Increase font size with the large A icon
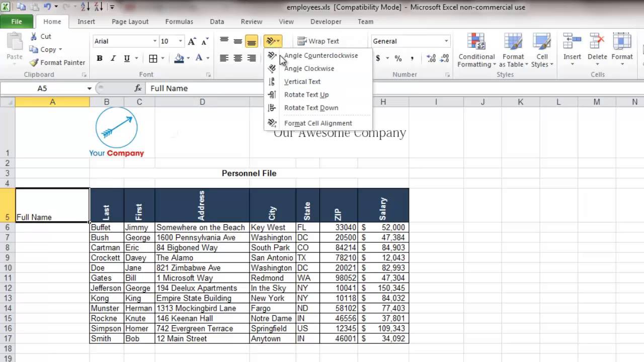The height and width of the screenshot is (362, 644). 192,41
